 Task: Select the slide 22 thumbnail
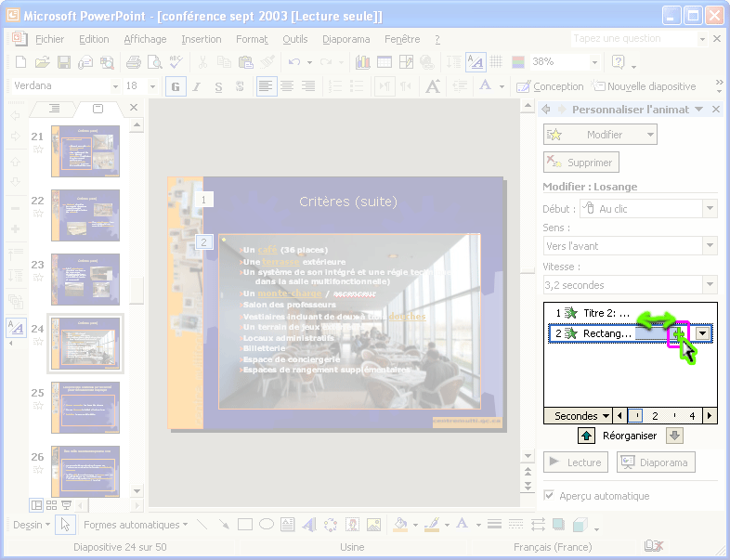point(85,215)
